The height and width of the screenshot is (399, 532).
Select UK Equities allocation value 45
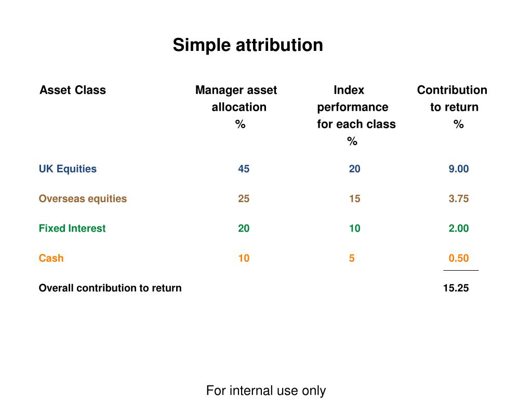[244, 169]
